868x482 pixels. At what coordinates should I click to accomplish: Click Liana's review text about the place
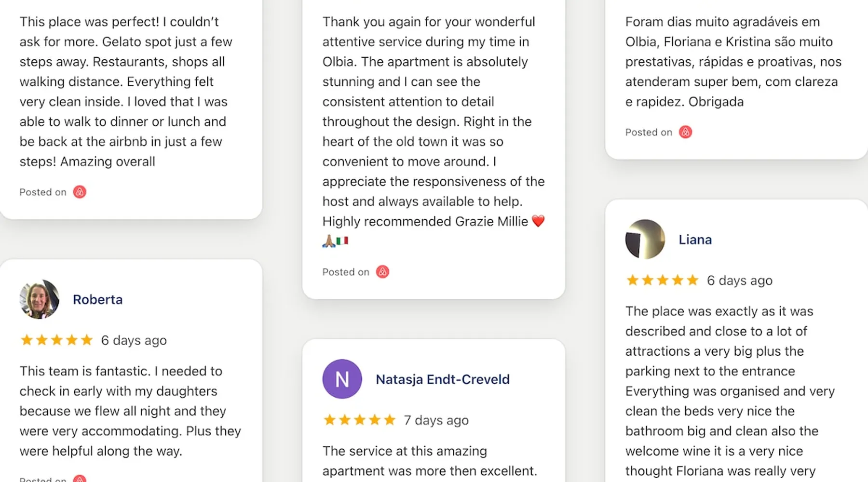(x=730, y=390)
